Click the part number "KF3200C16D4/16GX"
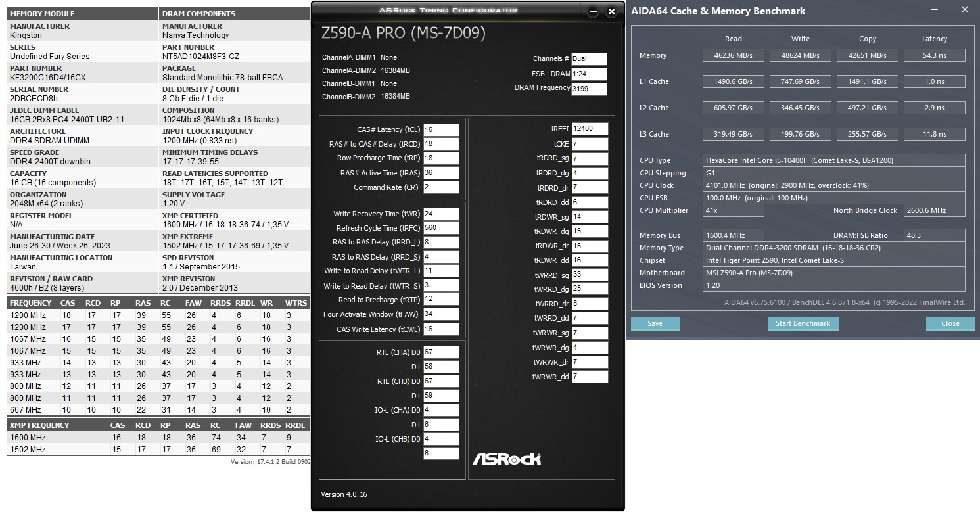Viewport: 980px width, 512px height. click(x=48, y=78)
